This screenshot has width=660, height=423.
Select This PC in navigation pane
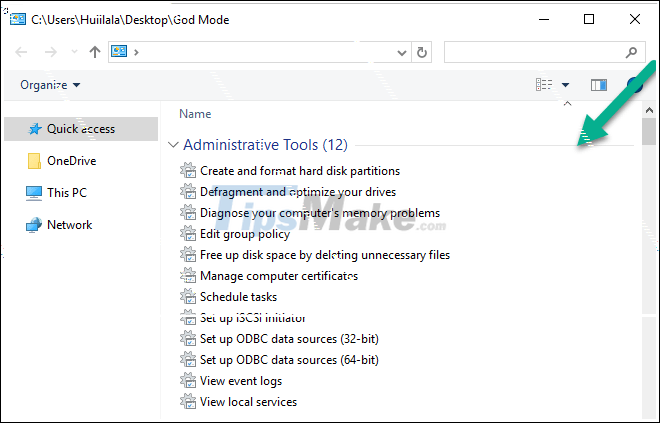[67, 193]
